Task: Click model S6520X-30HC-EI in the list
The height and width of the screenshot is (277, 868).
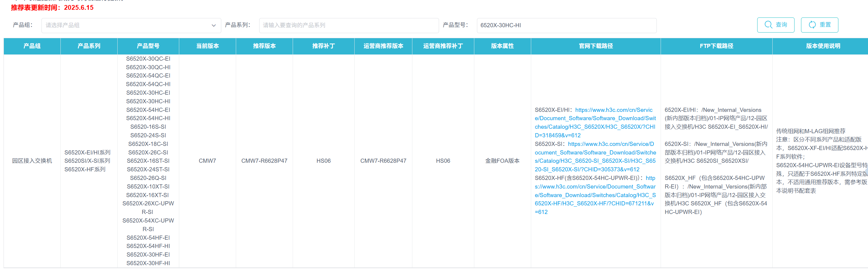Action: click(148, 93)
